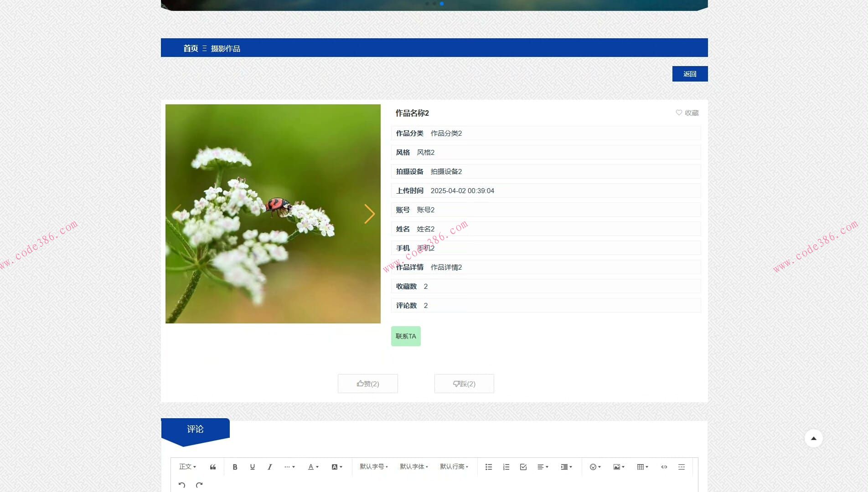The height and width of the screenshot is (492, 868).
Task: Toggle bold formatting in comment editor
Action: point(235,467)
